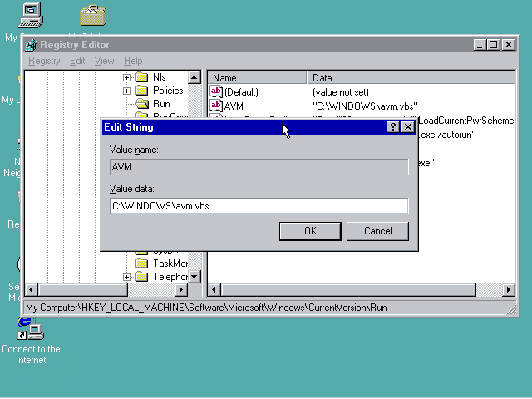Open the Registry menu
Viewport: 532px width, 399px height.
point(44,61)
